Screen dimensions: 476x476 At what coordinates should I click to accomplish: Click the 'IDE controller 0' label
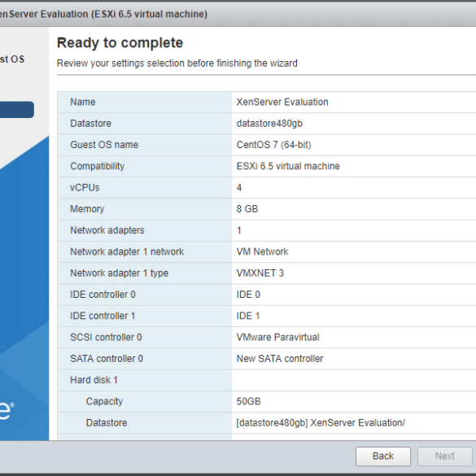pos(103,295)
